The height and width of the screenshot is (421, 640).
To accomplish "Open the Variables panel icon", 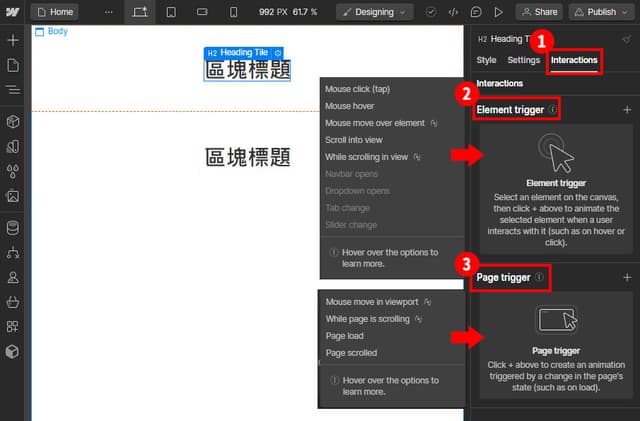I will tap(13, 147).
